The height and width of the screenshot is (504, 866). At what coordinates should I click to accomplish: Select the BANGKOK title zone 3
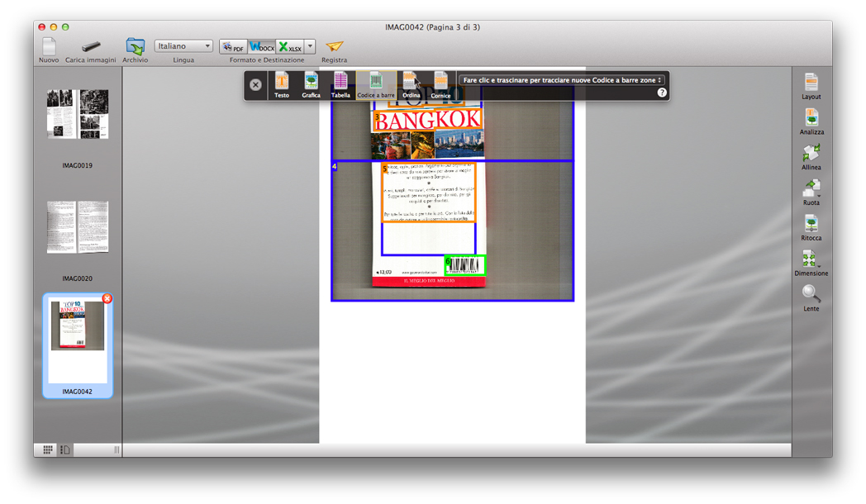[427, 120]
